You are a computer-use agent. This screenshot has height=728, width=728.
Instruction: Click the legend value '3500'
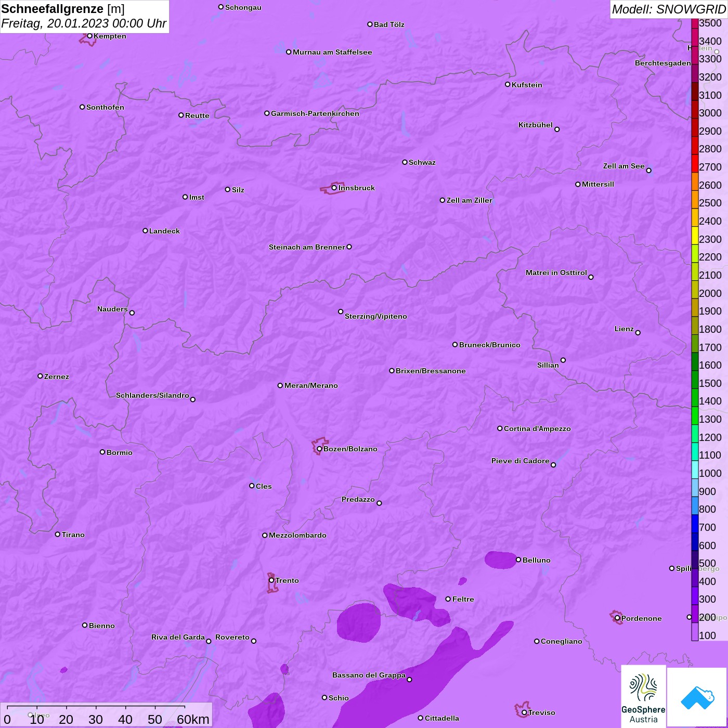tap(710, 23)
